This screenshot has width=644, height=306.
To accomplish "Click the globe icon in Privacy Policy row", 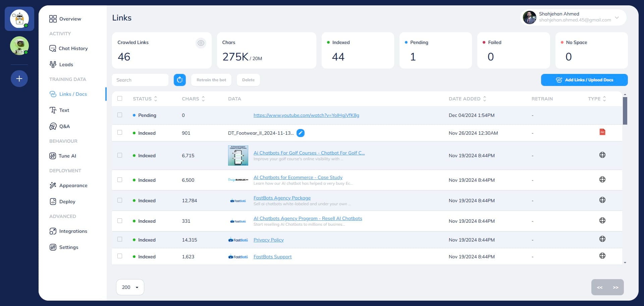I will click(x=602, y=239).
